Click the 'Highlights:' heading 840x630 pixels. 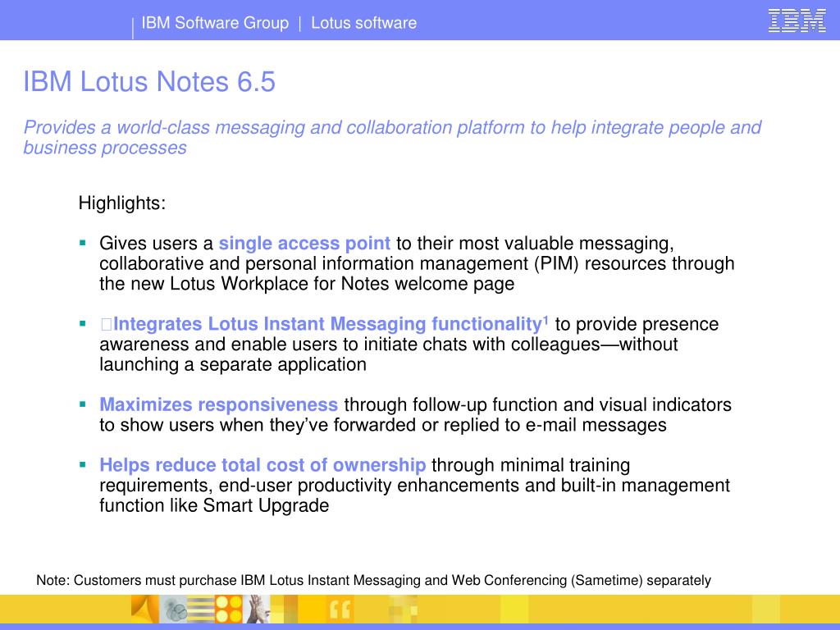[122, 203]
